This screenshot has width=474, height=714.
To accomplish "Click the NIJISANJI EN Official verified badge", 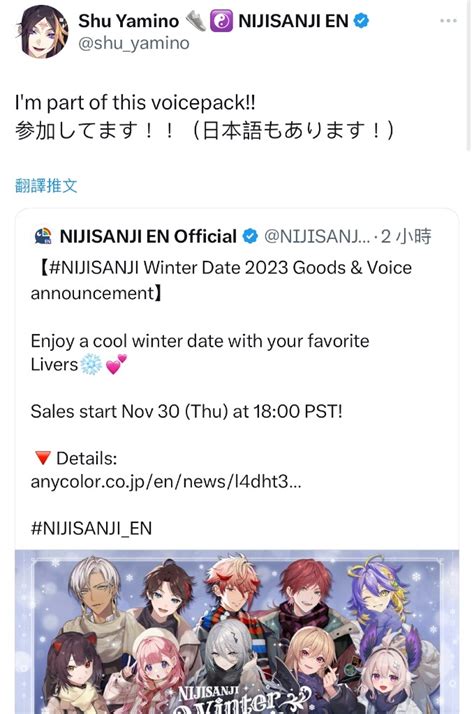I will coord(250,236).
